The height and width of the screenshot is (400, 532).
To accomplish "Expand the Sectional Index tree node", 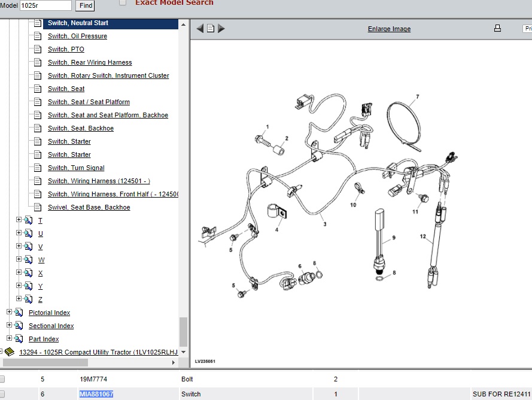I will click(9, 326).
